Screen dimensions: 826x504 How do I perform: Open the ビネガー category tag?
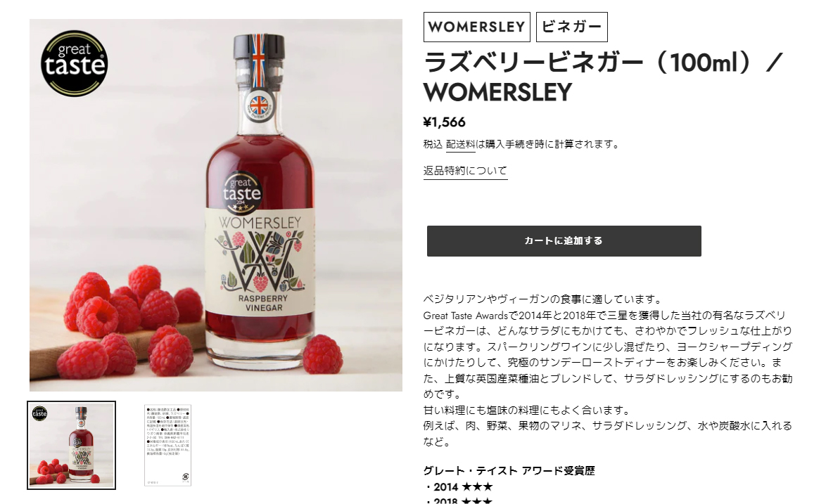tap(571, 27)
